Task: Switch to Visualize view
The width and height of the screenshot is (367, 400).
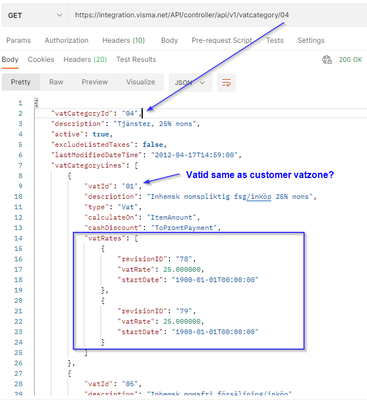Action: point(140,82)
